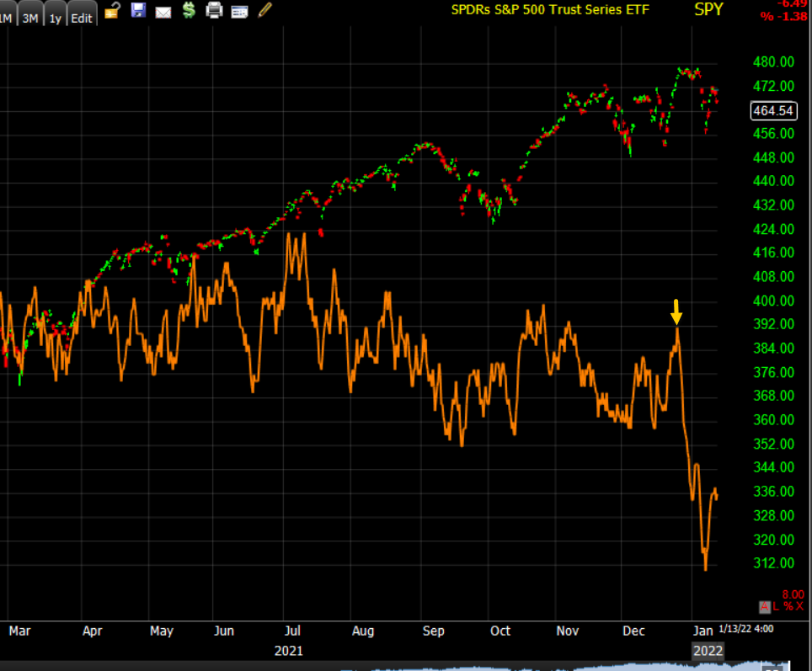
Task: Click the red 8.00 indicator value
Action: tap(793, 594)
